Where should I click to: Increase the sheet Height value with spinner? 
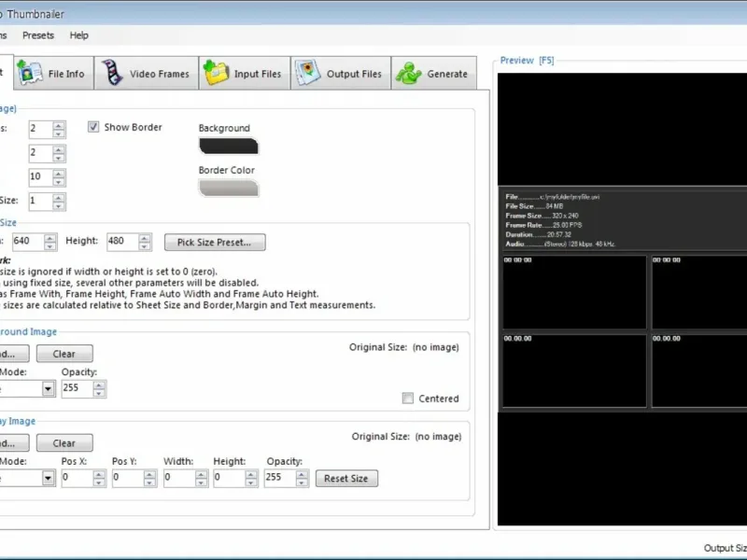[145, 238]
